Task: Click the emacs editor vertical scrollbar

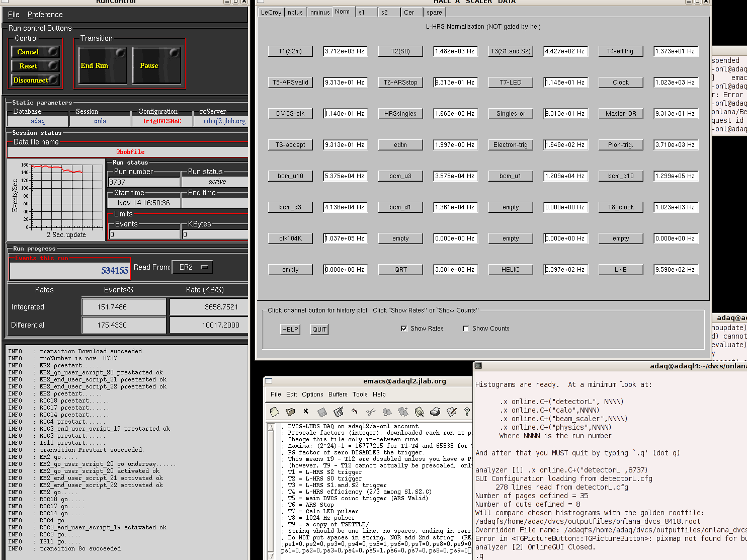Action: pyautogui.click(x=271, y=491)
